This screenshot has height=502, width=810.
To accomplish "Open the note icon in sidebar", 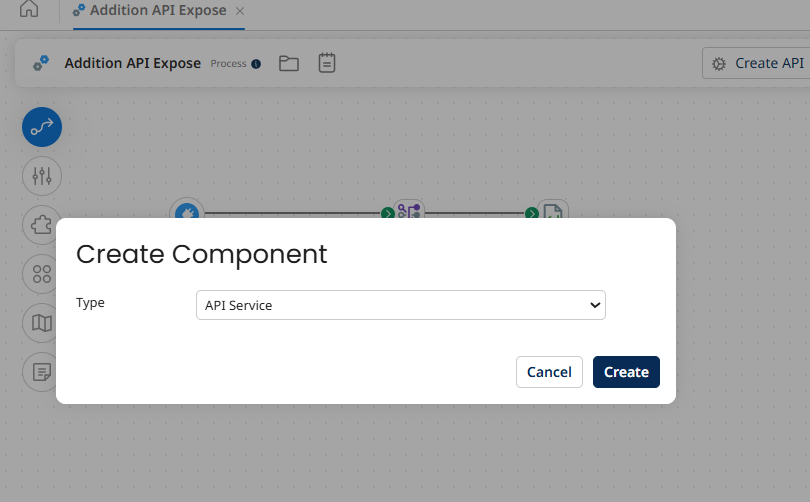I will (42, 372).
